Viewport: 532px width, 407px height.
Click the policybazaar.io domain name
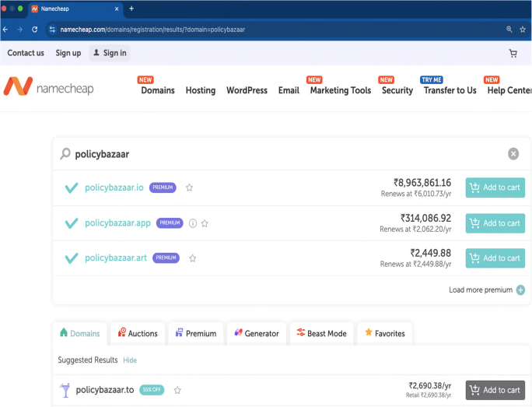[114, 188]
